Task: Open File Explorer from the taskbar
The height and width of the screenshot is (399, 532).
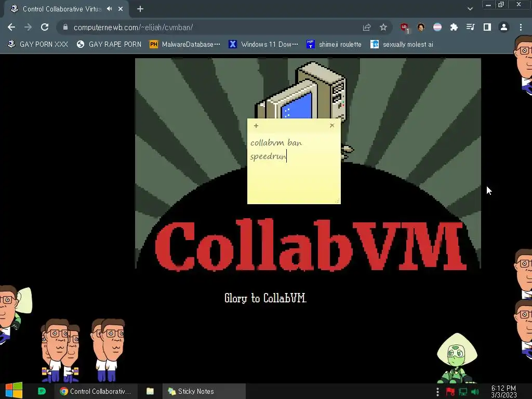Action: [x=150, y=391]
